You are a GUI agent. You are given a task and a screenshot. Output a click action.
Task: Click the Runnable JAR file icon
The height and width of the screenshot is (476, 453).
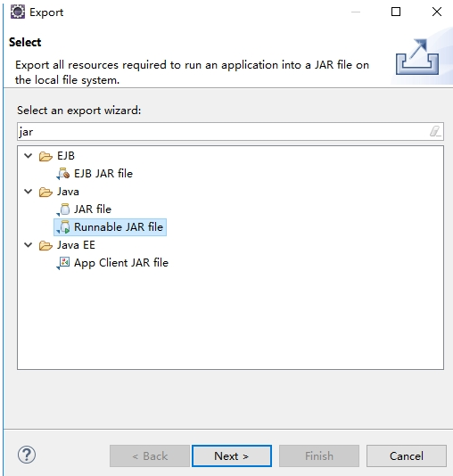coord(63,227)
